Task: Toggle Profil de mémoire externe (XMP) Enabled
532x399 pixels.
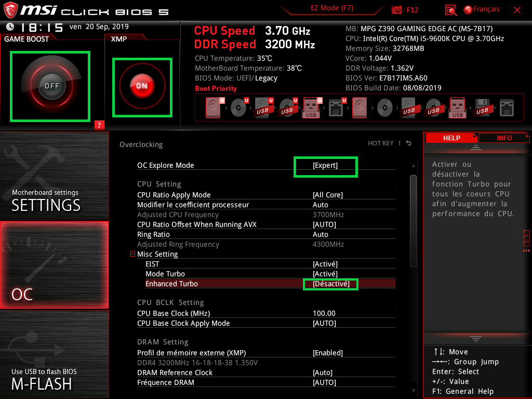Action: 327,353
